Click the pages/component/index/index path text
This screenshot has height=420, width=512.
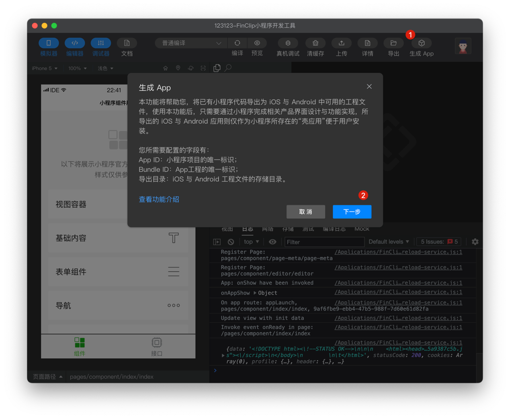pos(112,377)
